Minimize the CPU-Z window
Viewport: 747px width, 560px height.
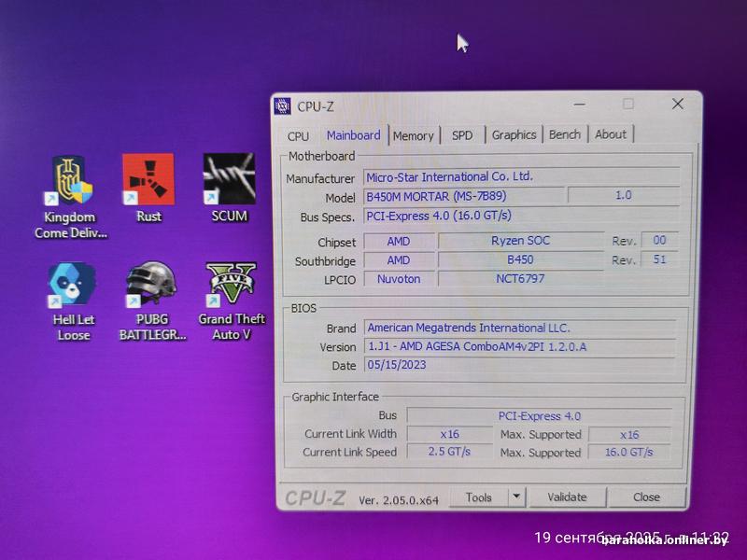[580, 104]
